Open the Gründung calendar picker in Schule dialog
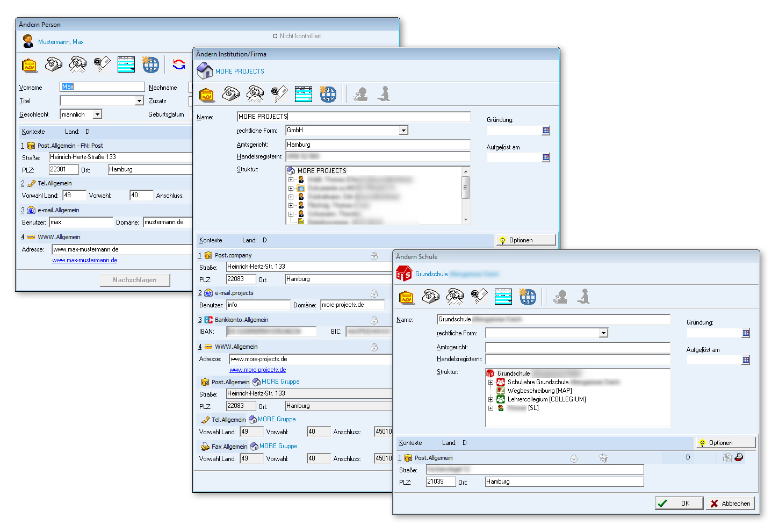The image size is (779, 532). coord(746,333)
